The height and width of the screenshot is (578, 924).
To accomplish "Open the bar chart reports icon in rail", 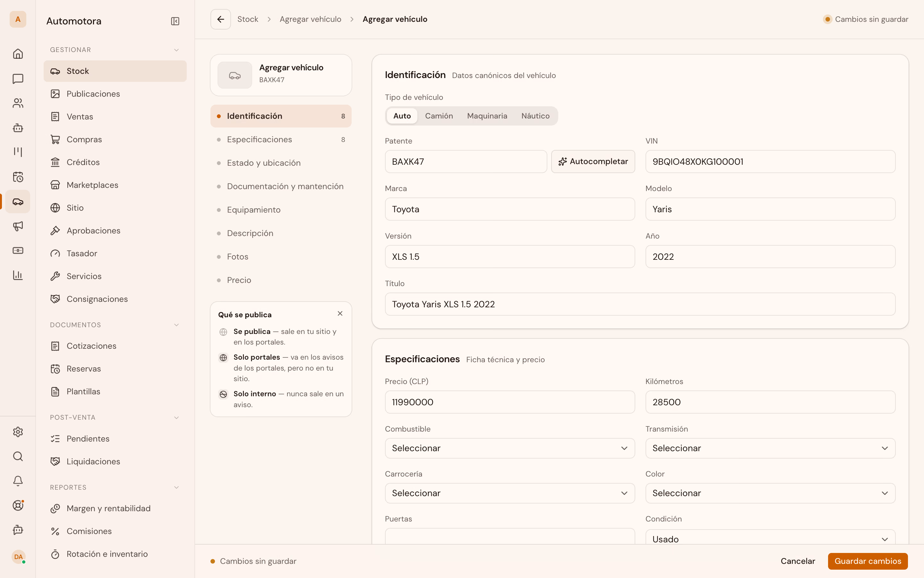I will coord(18,275).
